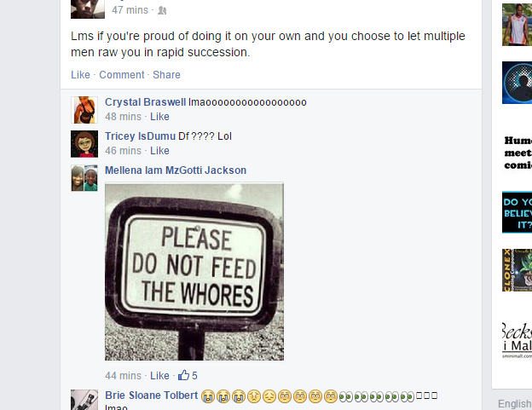
Task: Click the thumbs-up icon showing 5 likes
Action: (x=183, y=375)
